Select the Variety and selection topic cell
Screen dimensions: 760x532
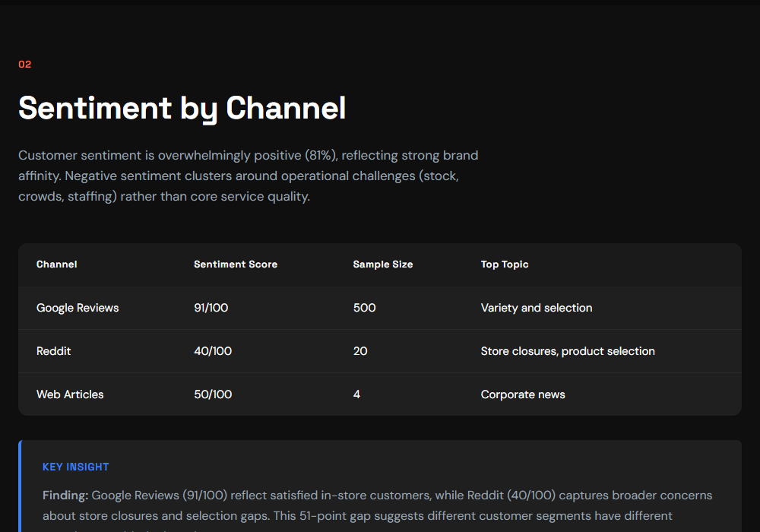(x=537, y=308)
